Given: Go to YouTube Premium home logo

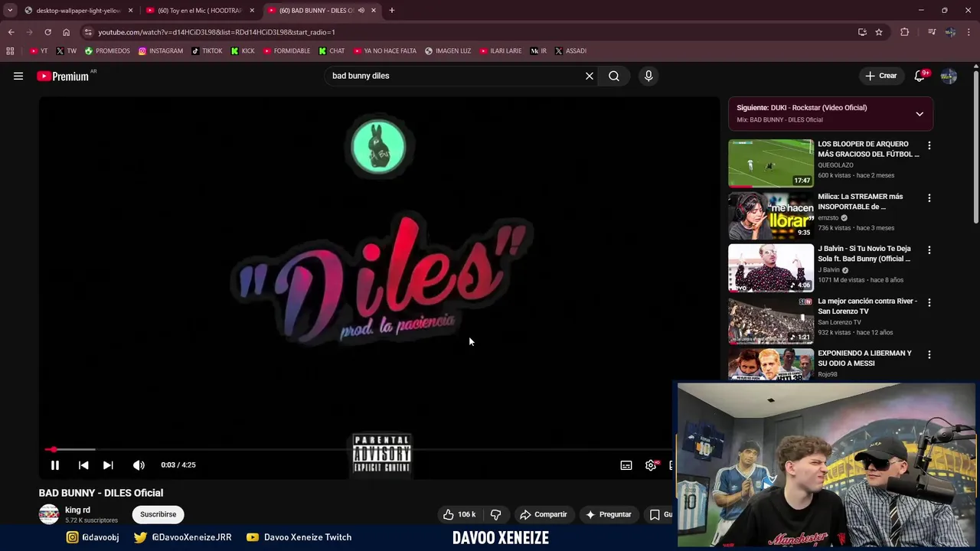Looking at the screenshot, I should click(x=63, y=76).
